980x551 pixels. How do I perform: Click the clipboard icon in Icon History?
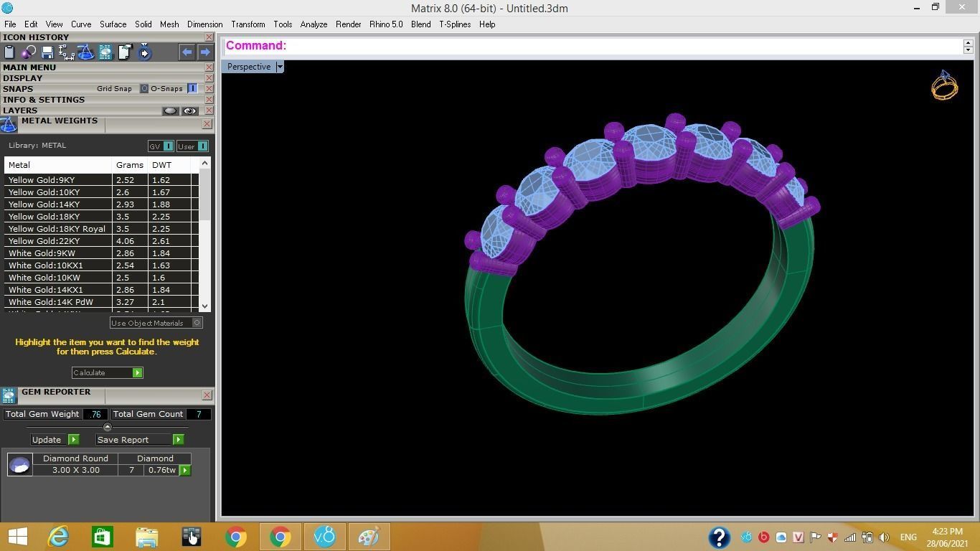coord(9,52)
